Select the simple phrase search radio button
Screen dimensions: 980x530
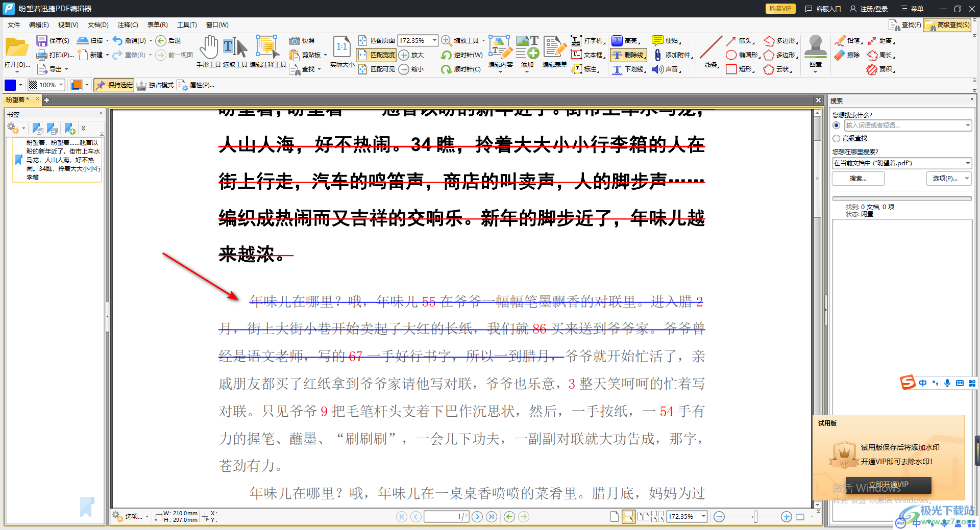836,125
